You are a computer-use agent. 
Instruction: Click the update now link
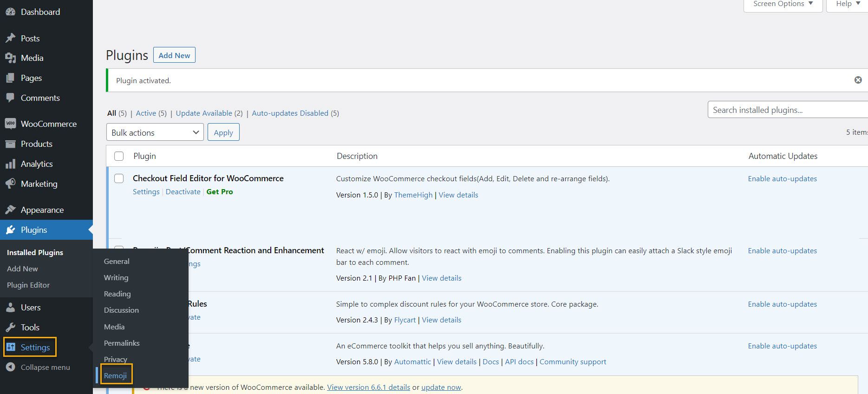(x=441, y=387)
